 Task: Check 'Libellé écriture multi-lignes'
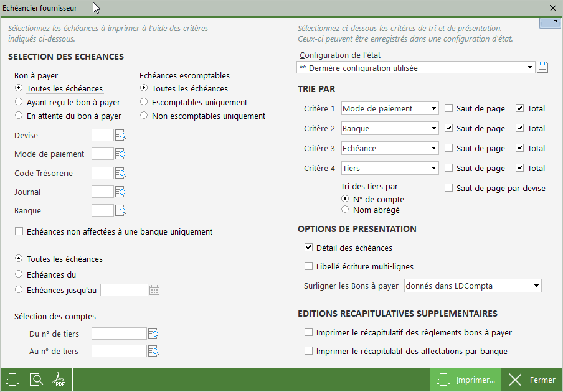tap(308, 266)
